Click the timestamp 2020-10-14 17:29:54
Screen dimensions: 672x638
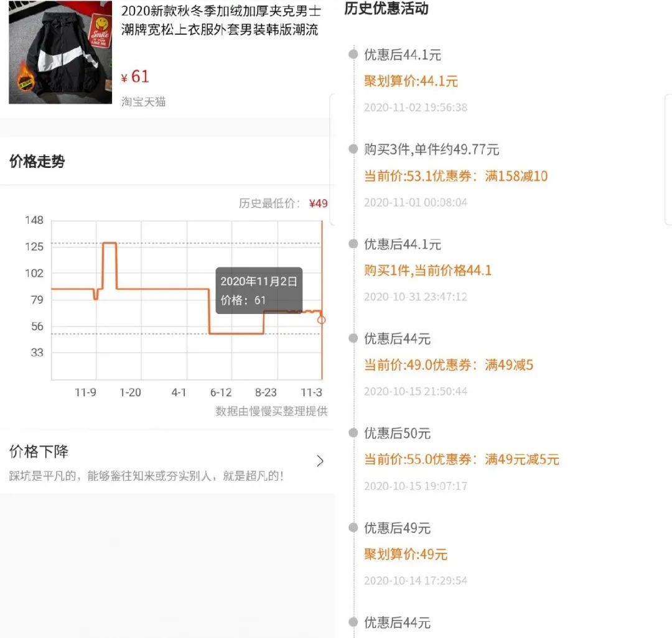tap(416, 581)
